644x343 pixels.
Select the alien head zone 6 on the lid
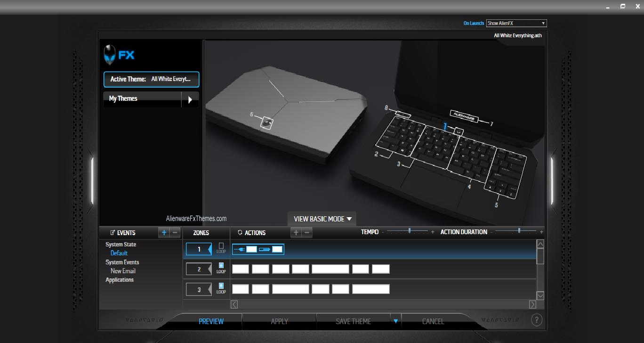pos(266,123)
